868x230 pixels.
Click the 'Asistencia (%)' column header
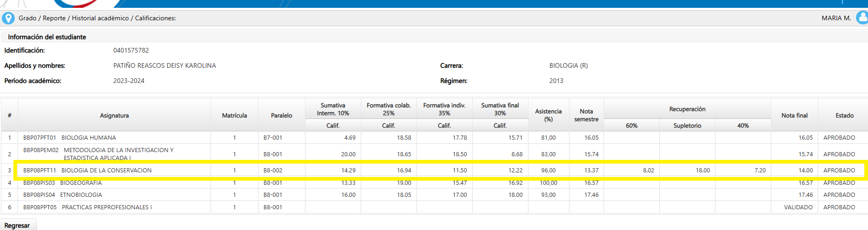(x=548, y=115)
